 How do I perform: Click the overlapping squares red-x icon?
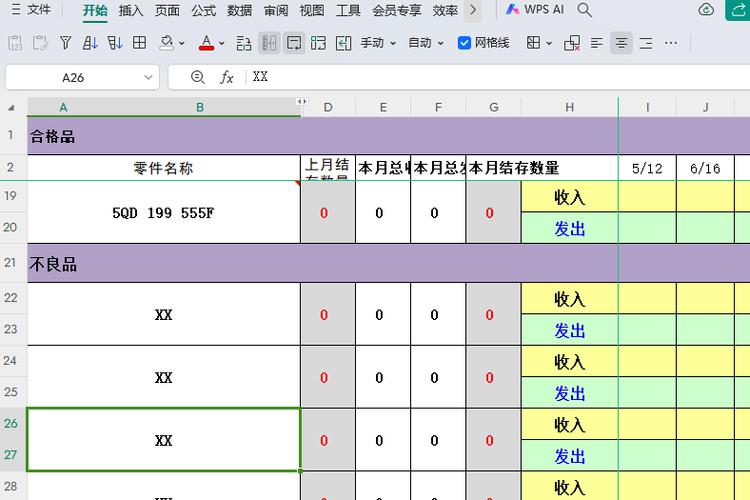tap(572, 43)
